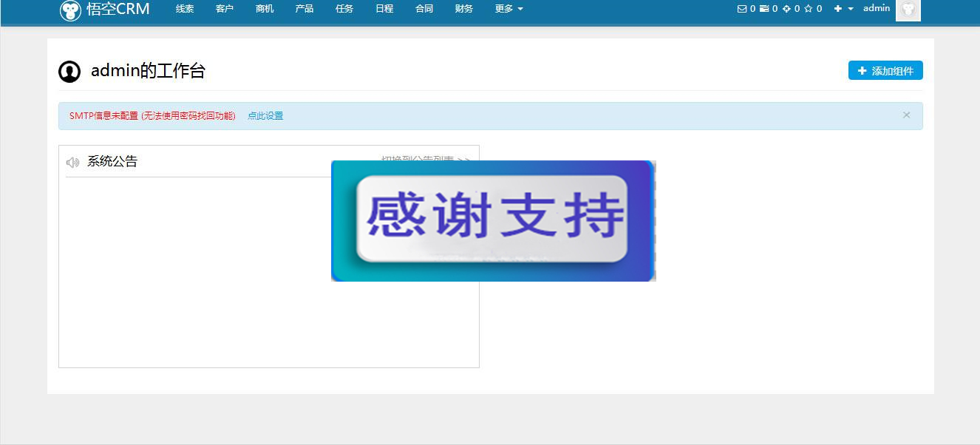Open the messages envelope icon
980x445 pixels.
[742, 8]
